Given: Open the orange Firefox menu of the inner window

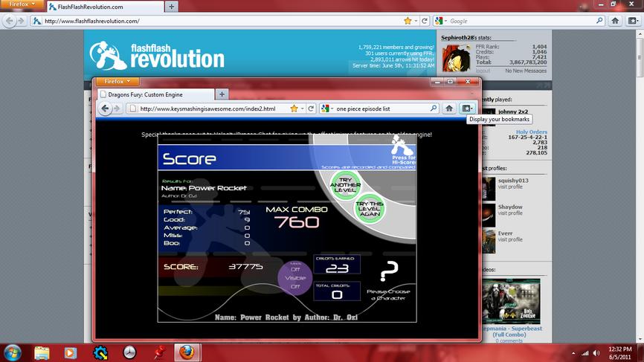Looking at the screenshot, I should tap(117, 81).
